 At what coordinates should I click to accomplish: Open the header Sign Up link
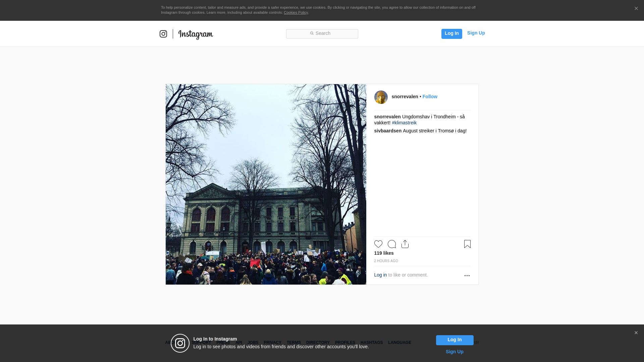(476, 33)
